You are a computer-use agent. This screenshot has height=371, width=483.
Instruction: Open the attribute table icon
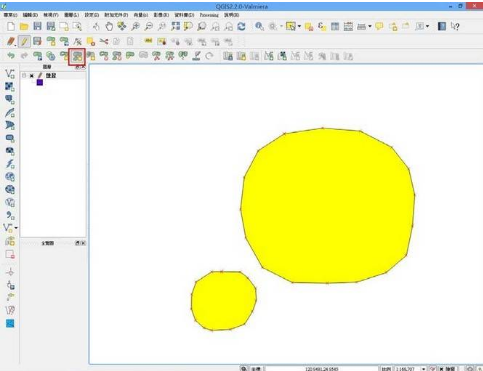(335, 26)
